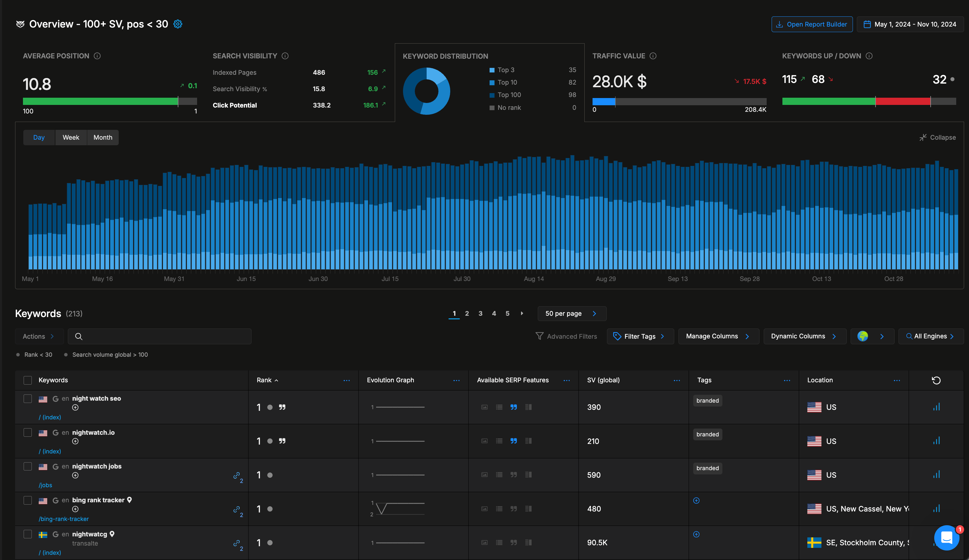Open the settings gear next to the Overview title
This screenshot has height=560, width=969.
click(178, 24)
